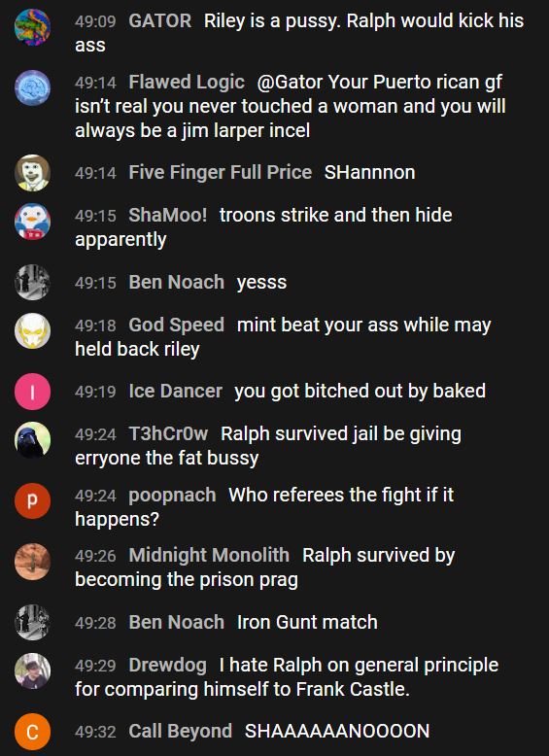This screenshot has height=756, width=549.
Task: Select poopnach's red letter P avatar
Action: tap(32, 501)
